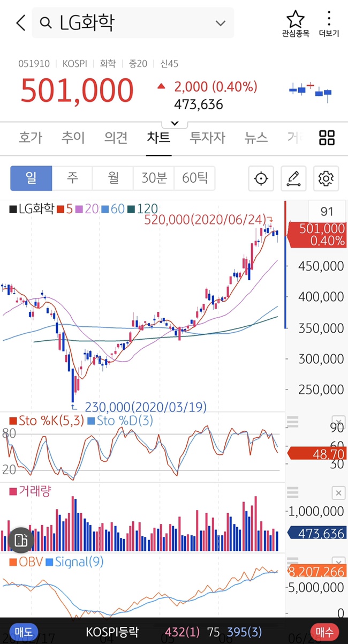
Task: Select the 30분 chart interval
Action: 154,178
